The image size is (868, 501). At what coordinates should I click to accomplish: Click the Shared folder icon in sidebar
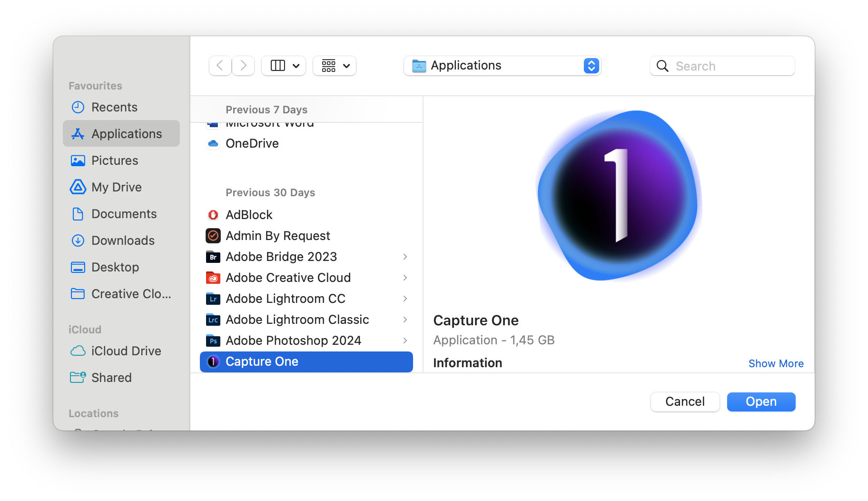pos(78,378)
